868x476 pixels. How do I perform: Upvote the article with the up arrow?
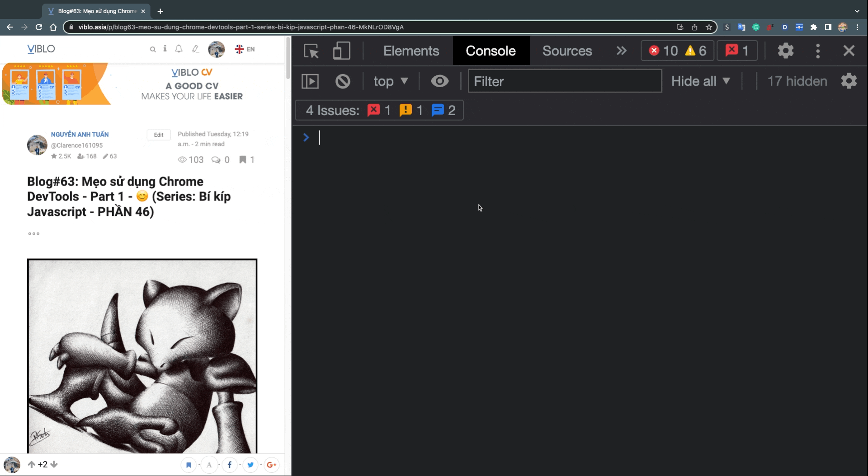pyautogui.click(x=31, y=465)
